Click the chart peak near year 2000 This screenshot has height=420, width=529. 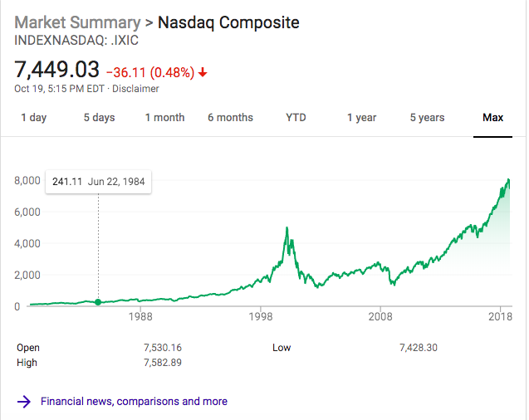287,228
